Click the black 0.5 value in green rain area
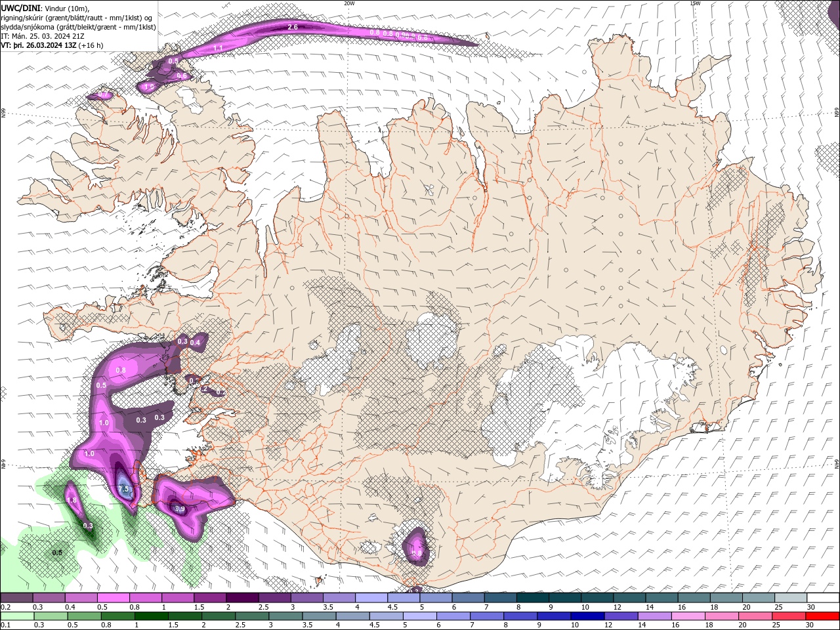Viewport: 840px width, 630px height. [57, 553]
